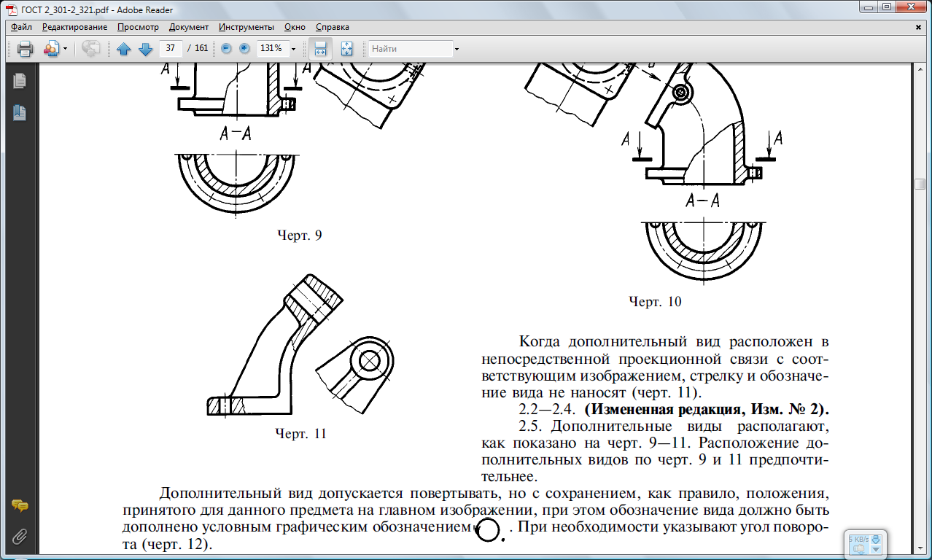Go to previous page with up arrow
Image resolution: width=932 pixels, height=560 pixels.
123,49
